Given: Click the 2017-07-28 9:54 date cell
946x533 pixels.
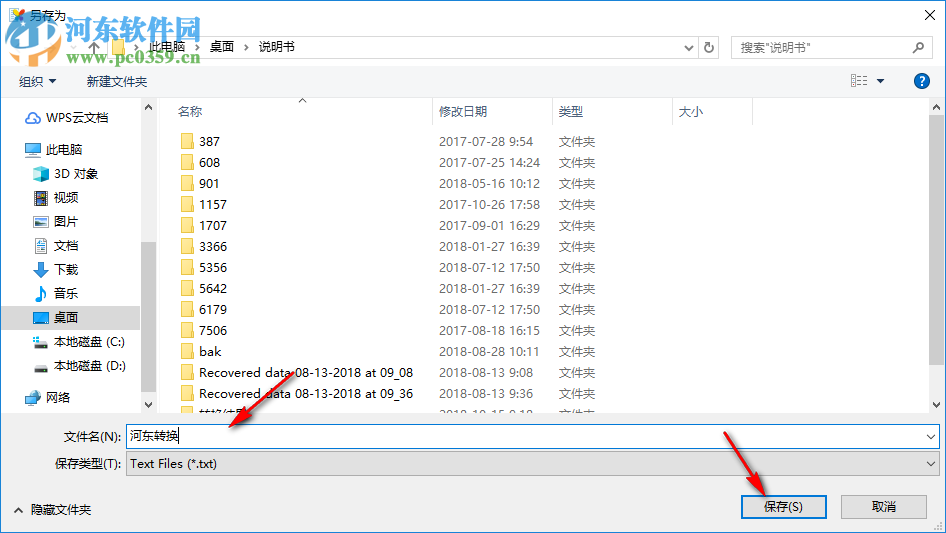Looking at the screenshot, I should coord(486,141).
